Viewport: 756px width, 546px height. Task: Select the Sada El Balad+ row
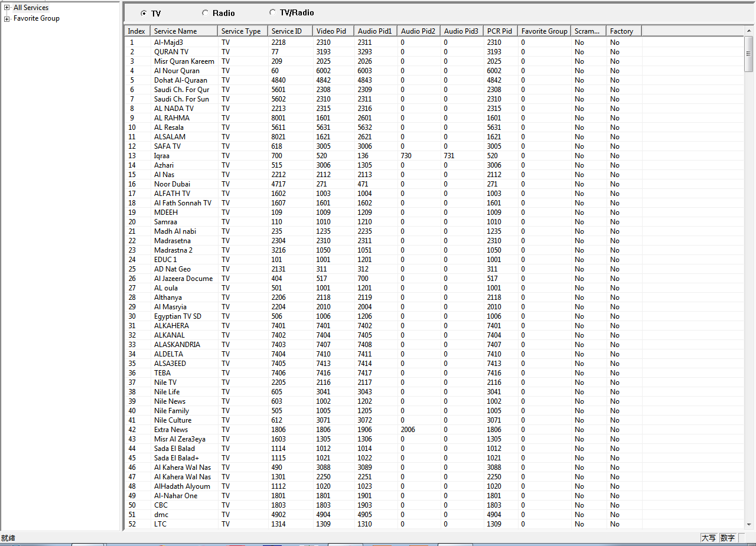(x=383, y=458)
